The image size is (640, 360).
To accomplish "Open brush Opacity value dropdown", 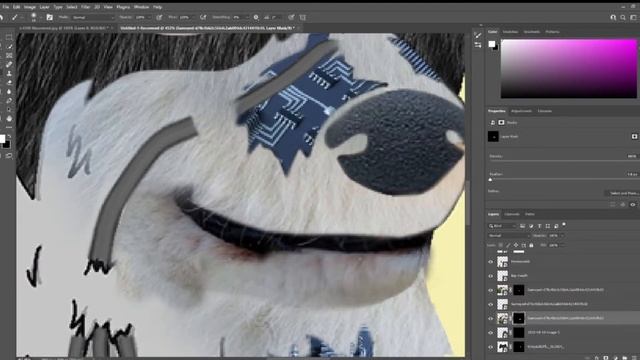I will pos(142,17).
